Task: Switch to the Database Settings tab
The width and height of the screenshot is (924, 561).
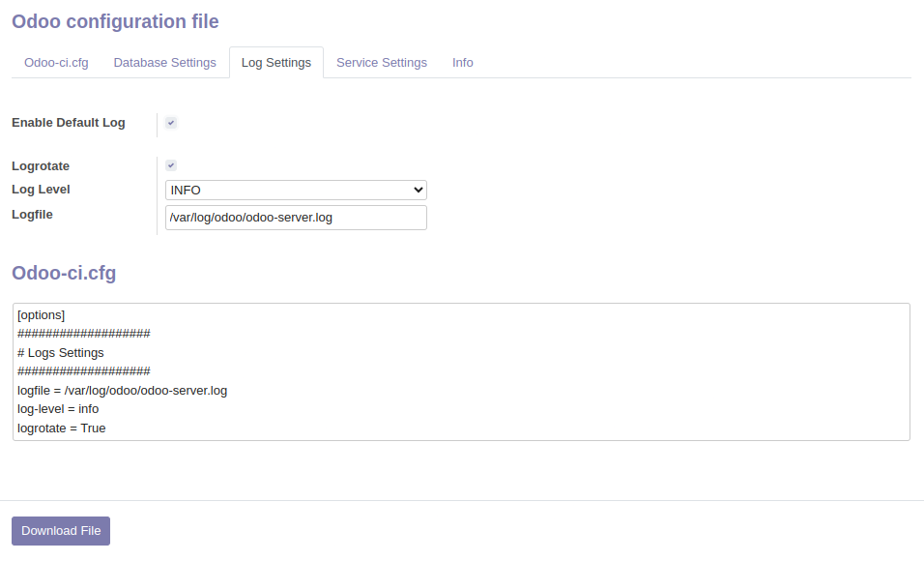Action: tap(164, 63)
